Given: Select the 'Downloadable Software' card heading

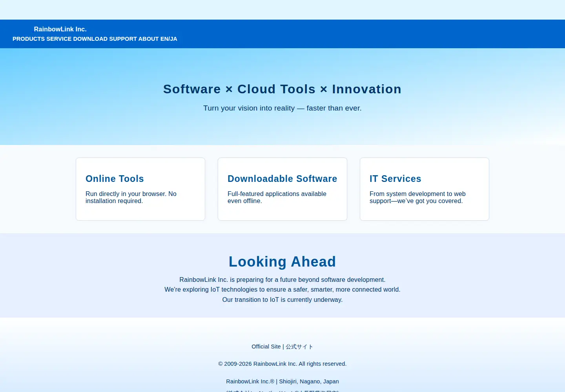Looking at the screenshot, I should (282, 179).
